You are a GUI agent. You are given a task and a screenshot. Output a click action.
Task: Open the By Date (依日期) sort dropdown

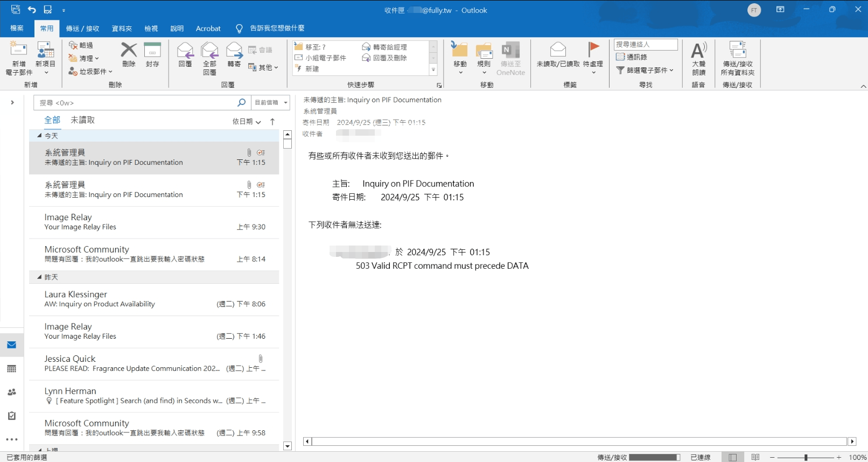pyautogui.click(x=247, y=122)
